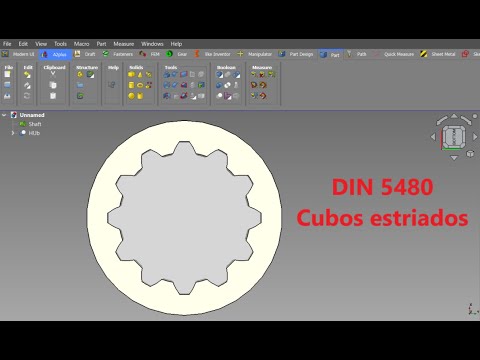Click the navigation cube's right arrow
This screenshot has height=360, width=480.
tap(475, 137)
